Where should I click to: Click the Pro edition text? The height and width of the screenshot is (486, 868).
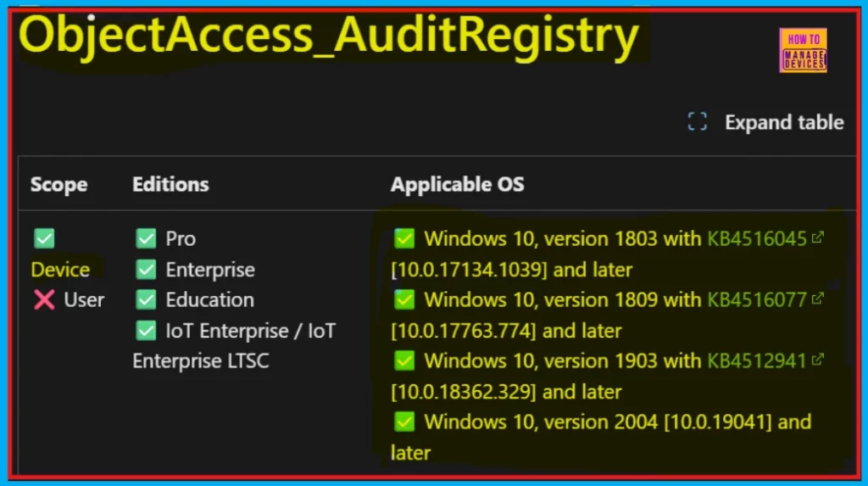181,239
